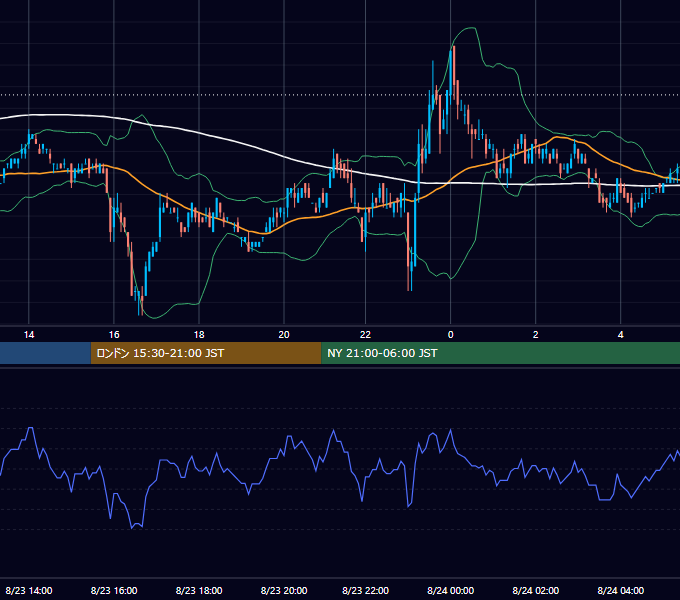Click the 8/24 02:00 time label
The image size is (680, 600).
[536, 590]
